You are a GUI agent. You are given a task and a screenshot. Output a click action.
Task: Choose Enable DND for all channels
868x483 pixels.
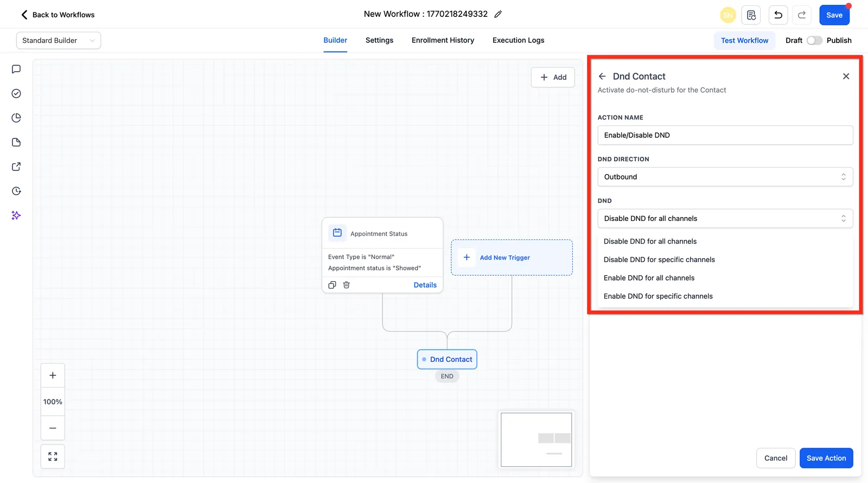tap(725, 278)
